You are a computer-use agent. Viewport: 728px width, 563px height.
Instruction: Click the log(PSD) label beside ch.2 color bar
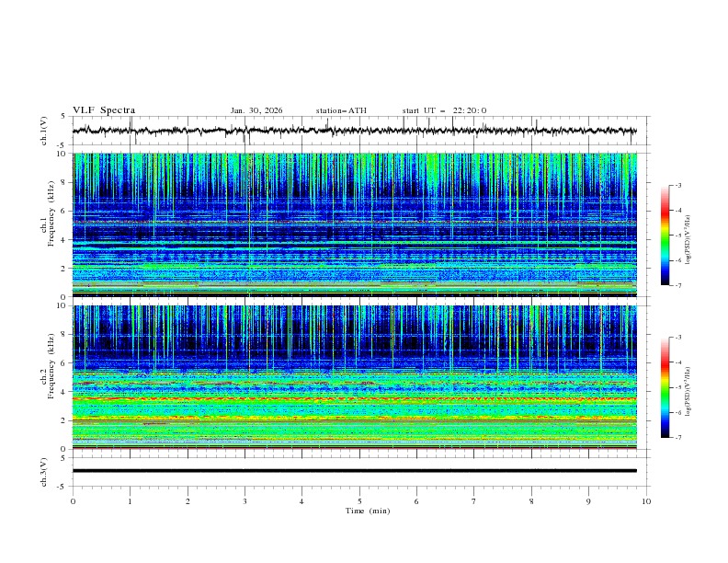688,391
